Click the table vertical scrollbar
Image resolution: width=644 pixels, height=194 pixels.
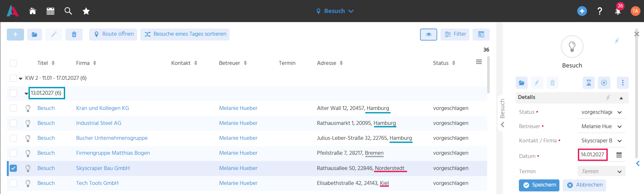pos(488,75)
